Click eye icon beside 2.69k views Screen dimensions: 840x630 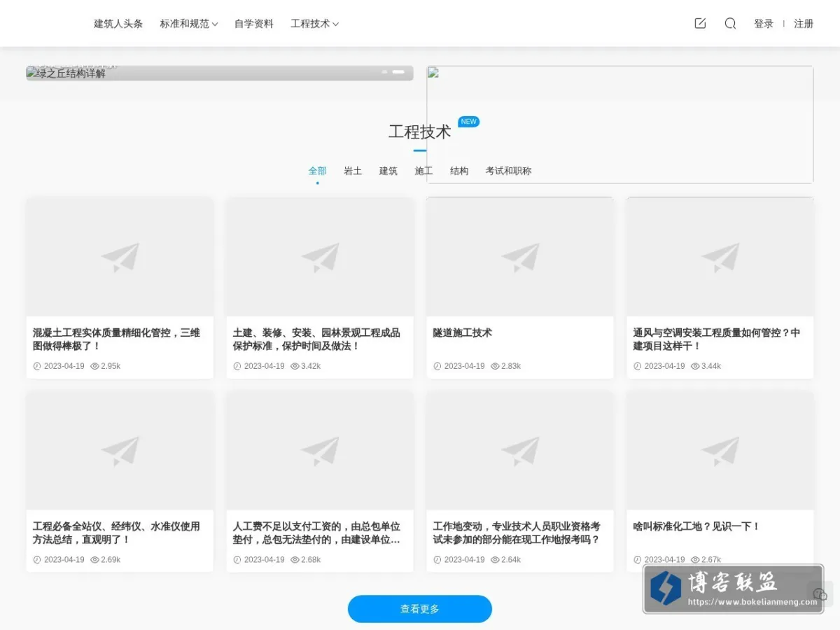click(x=94, y=559)
